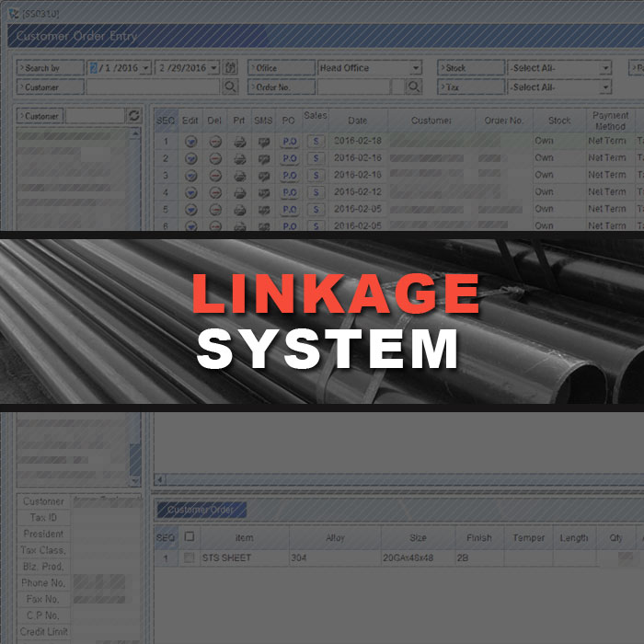Click the Alloy column header

[335, 537]
